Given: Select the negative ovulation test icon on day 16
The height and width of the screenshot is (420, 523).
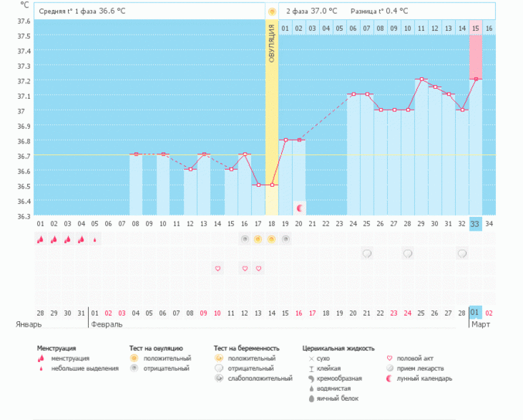Looking at the screenshot, I should click(245, 239).
